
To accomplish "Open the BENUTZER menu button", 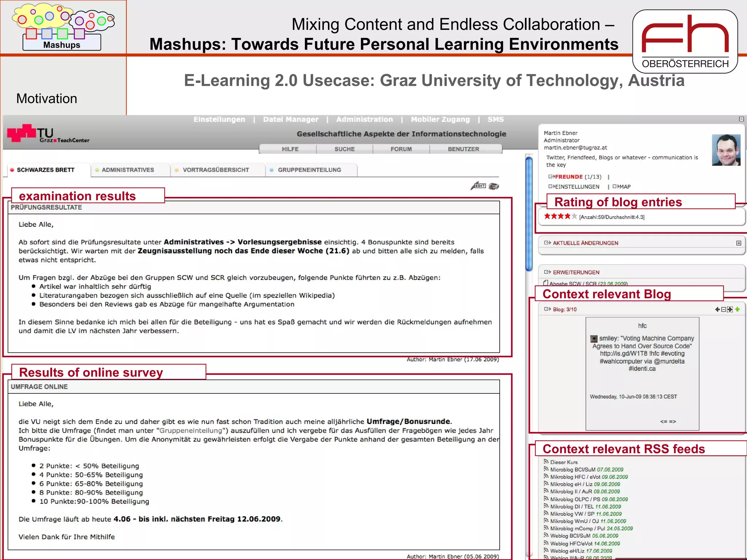I will 464,149.
